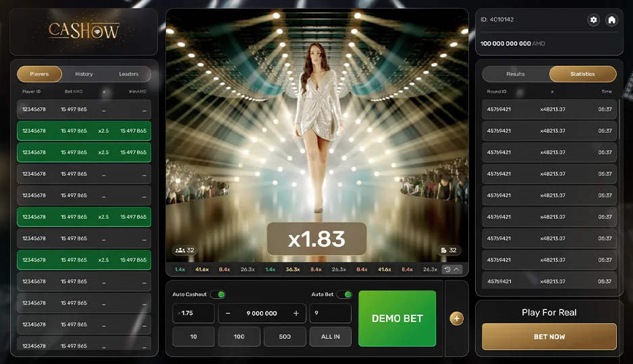
Task: Add another bet panel with gold plus
Action: 457,319
